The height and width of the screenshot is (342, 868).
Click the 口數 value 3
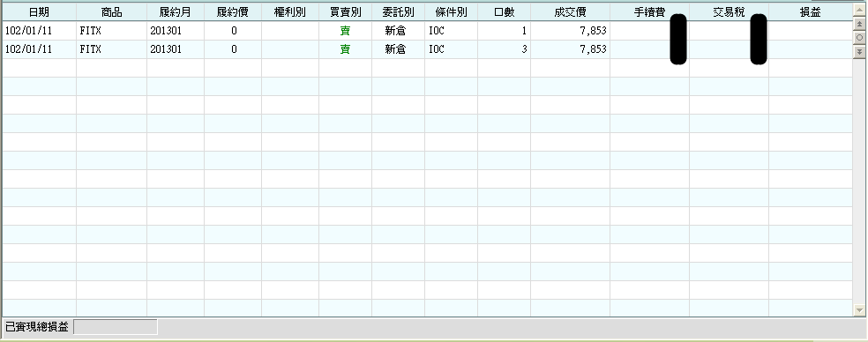pos(524,49)
